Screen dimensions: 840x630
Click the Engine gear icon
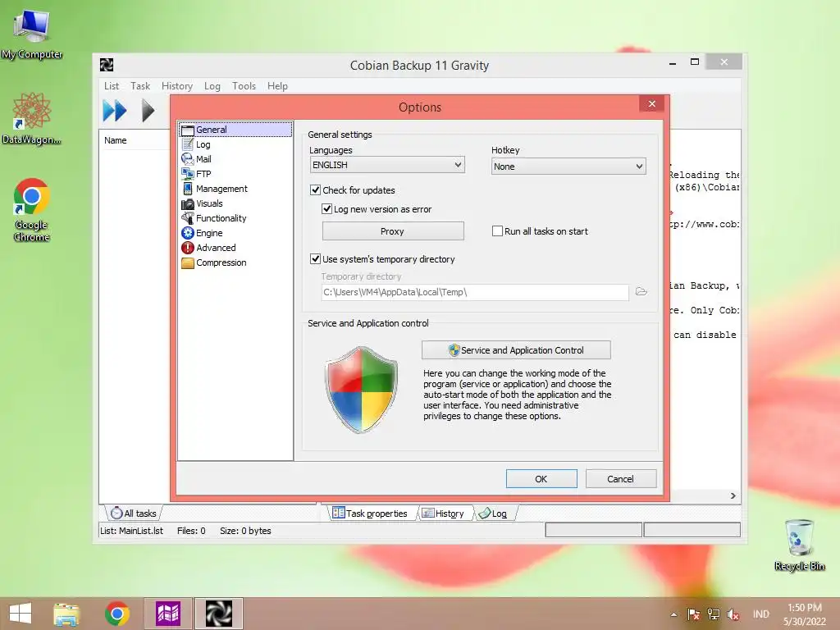pyautogui.click(x=188, y=233)
